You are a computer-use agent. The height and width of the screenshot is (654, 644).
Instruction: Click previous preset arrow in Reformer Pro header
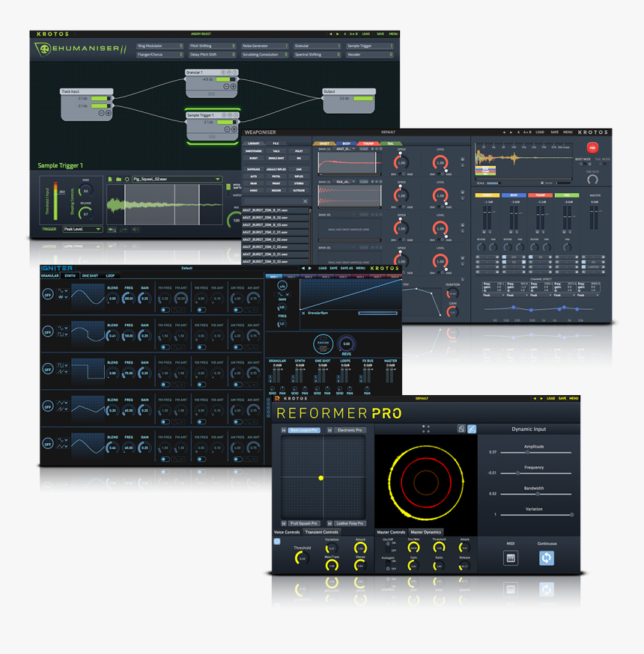[x=535, y=398]
